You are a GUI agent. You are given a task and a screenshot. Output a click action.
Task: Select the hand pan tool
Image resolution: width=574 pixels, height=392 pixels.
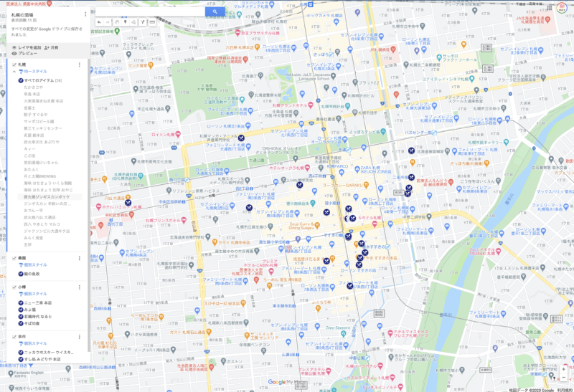[x=116, y=22]
